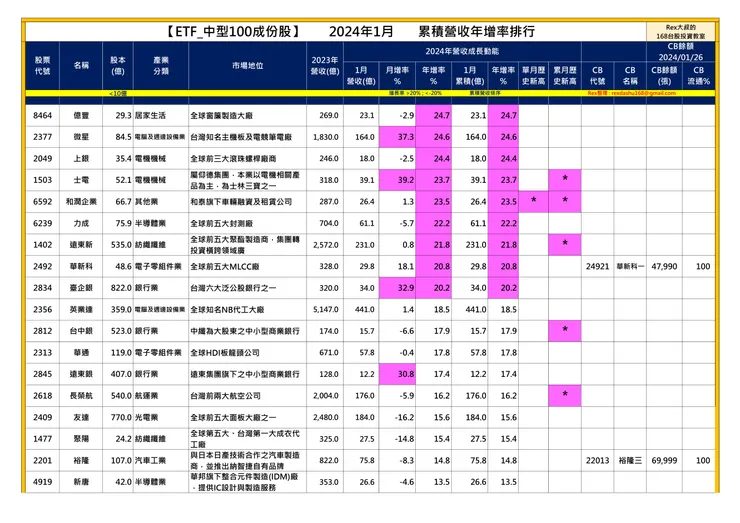Click the CB balance value 69,999
This screenshot has height=523, width=740.
point(664,460)
